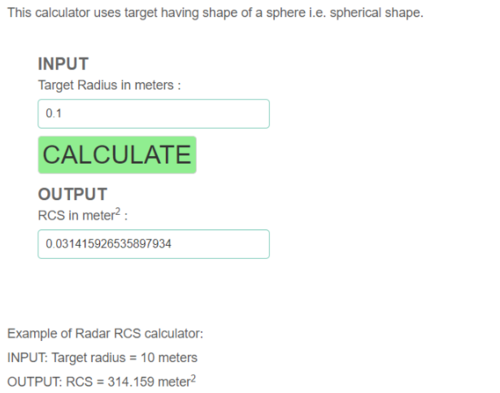Click the green CALCULATE button
The height and width of the screenshot is (393, 500).
tap(117, 155)
